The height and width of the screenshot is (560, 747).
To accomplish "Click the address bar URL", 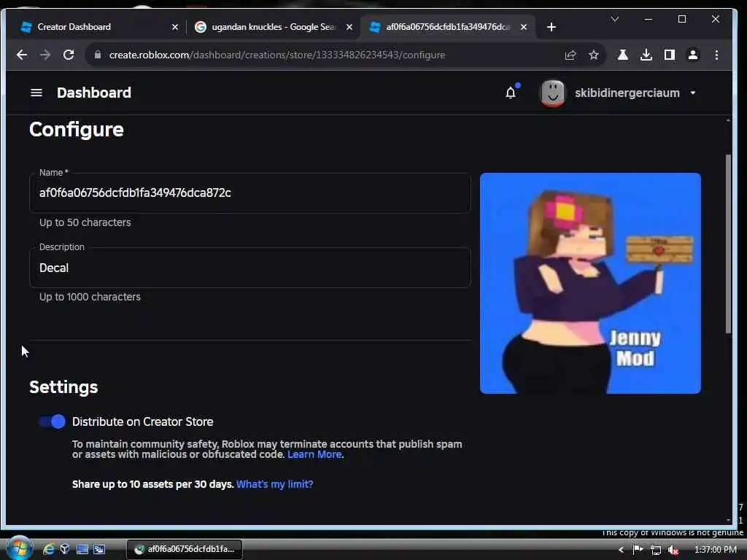I will 277,55.
